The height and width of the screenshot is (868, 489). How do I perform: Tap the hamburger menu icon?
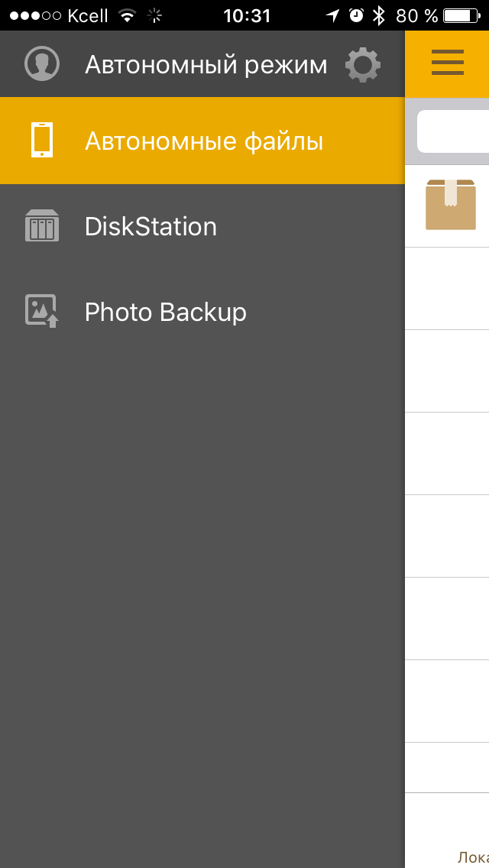(x=448, y=63)
